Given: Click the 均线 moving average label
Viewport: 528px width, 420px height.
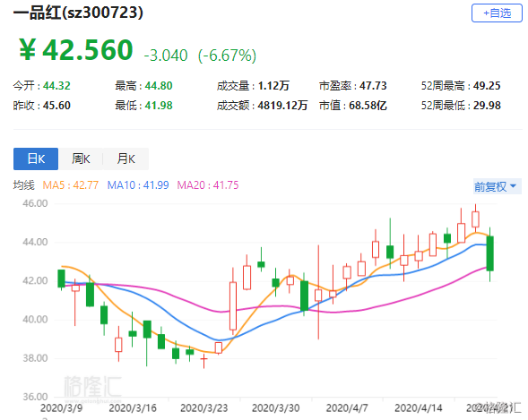Looking at the screenshot, I should tap(23, 185).
